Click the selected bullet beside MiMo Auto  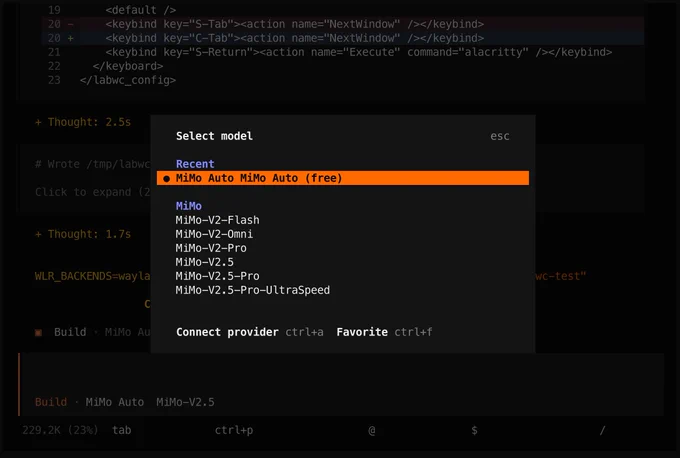(x=167, y=178)
